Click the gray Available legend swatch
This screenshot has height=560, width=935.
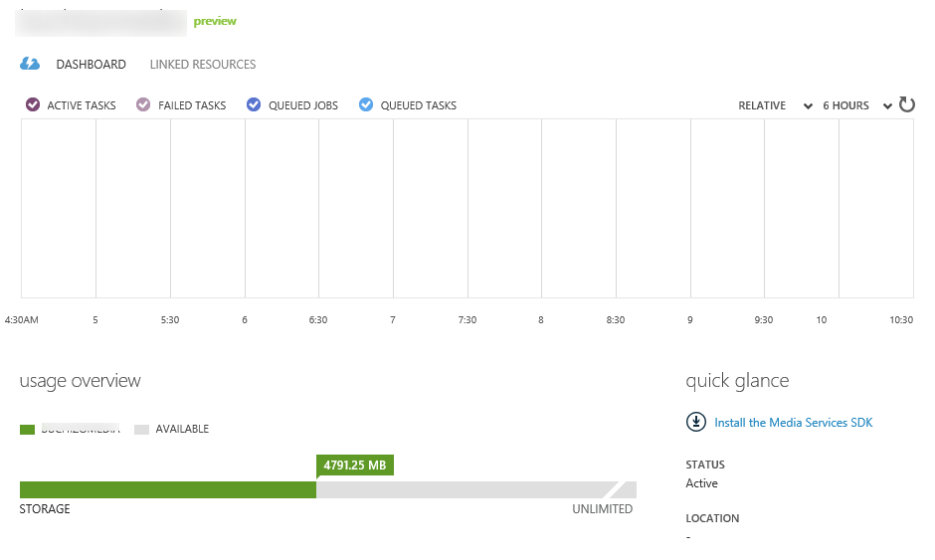(141, 430)
